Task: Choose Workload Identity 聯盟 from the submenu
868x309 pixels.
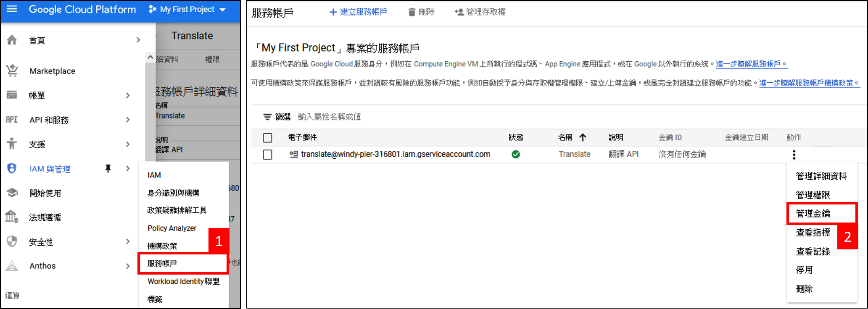Action: coord(183,281)
